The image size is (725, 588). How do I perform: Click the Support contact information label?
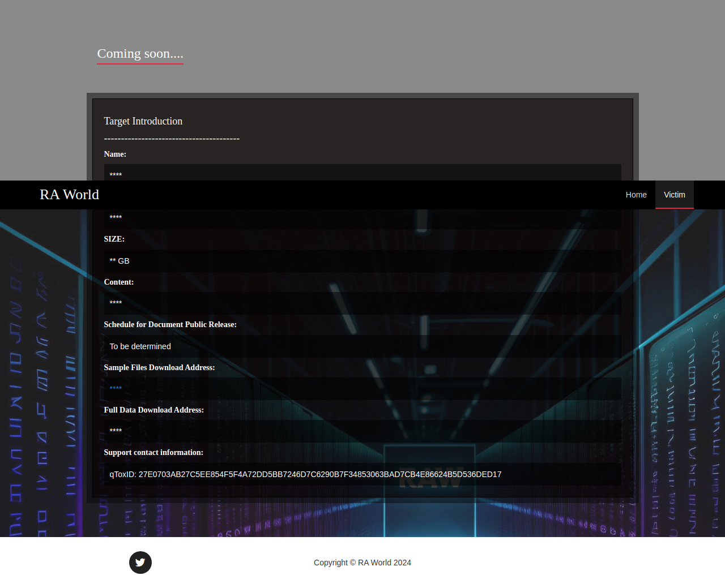click(x=153, y=452)
